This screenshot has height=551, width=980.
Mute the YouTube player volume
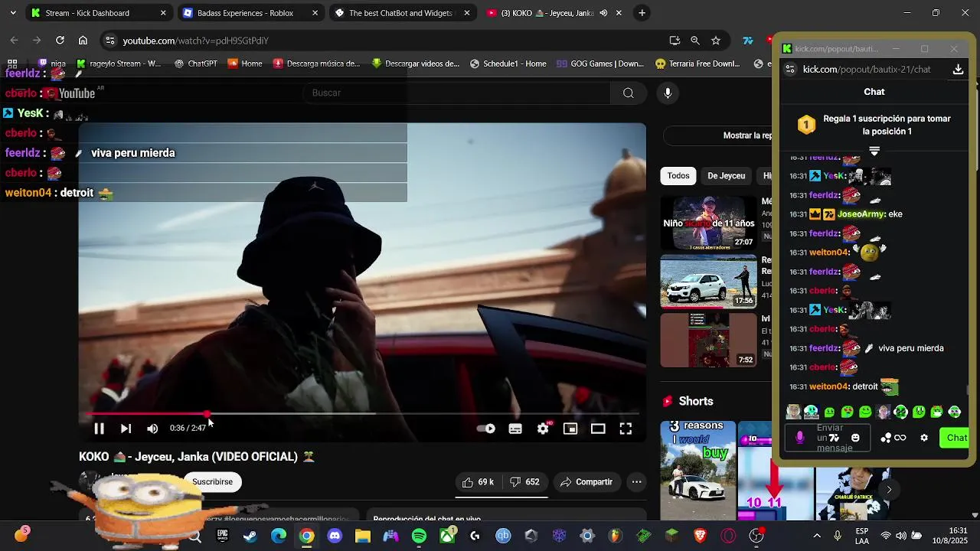[152, 429]
